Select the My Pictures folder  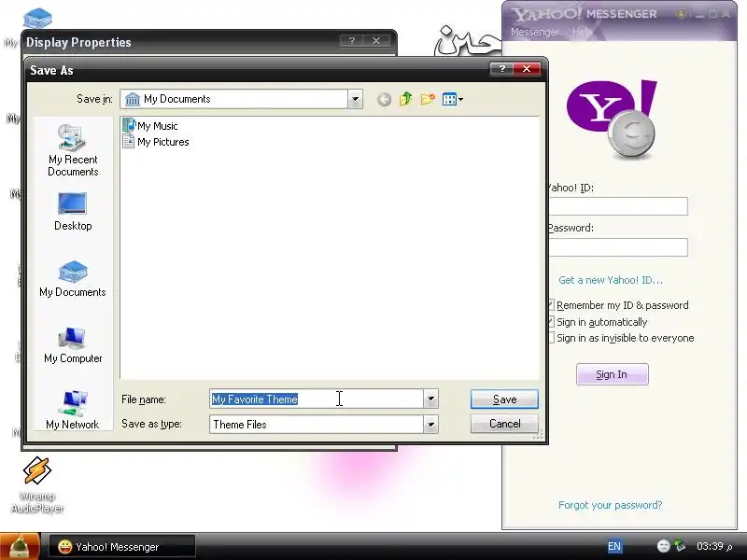(x=156, y=142)
